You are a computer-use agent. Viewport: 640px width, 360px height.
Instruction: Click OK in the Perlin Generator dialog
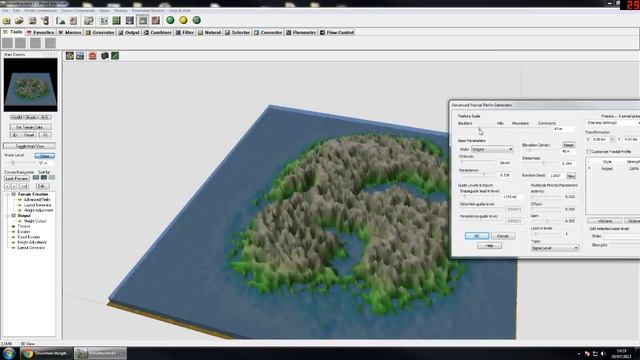(x=477, y=236)
